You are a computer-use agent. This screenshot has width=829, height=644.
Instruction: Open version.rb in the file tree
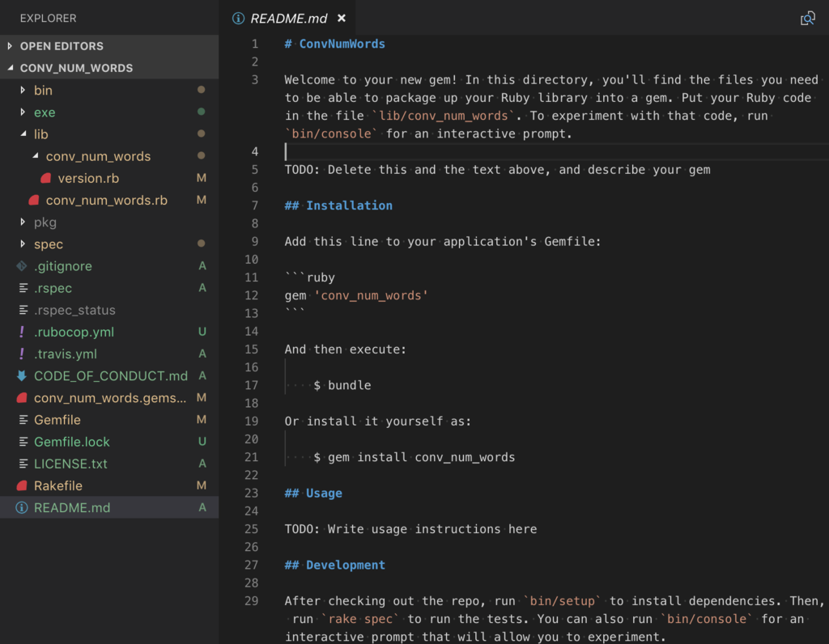click(88, 179)
